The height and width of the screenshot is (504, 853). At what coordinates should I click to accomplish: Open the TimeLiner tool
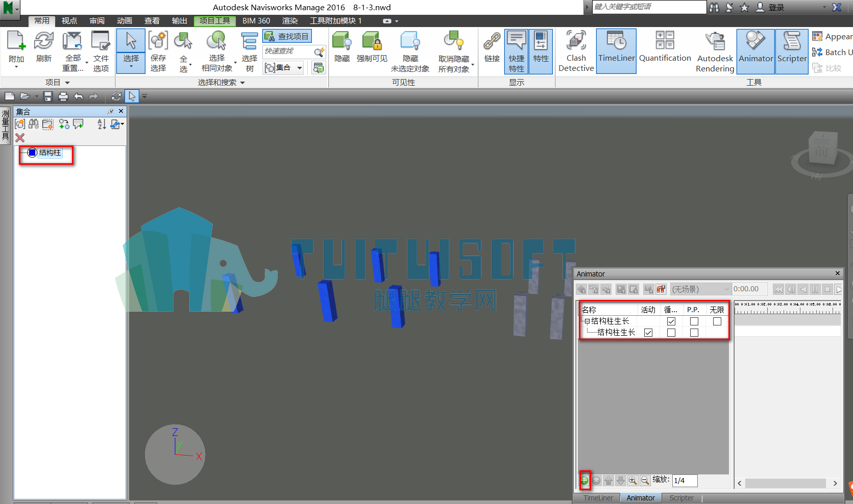[616, 52]
